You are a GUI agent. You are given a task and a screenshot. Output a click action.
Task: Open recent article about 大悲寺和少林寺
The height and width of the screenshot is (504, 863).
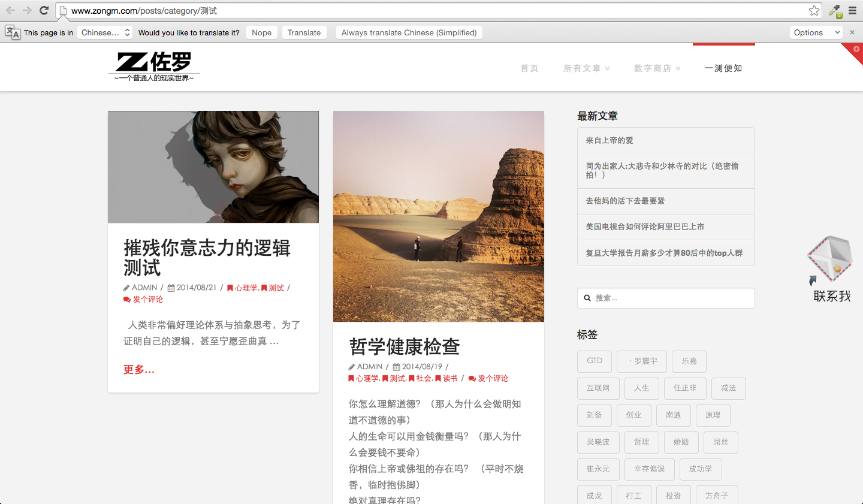click(666, 171)
